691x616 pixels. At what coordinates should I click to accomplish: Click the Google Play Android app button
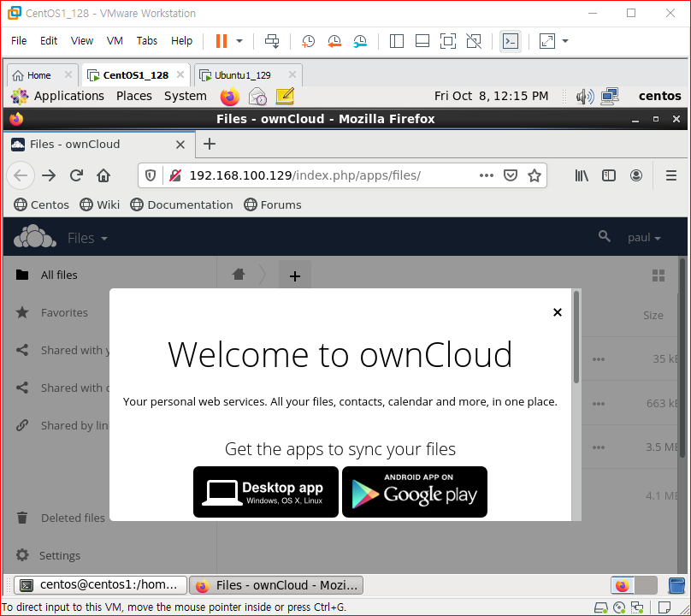[x=415, y=492]
